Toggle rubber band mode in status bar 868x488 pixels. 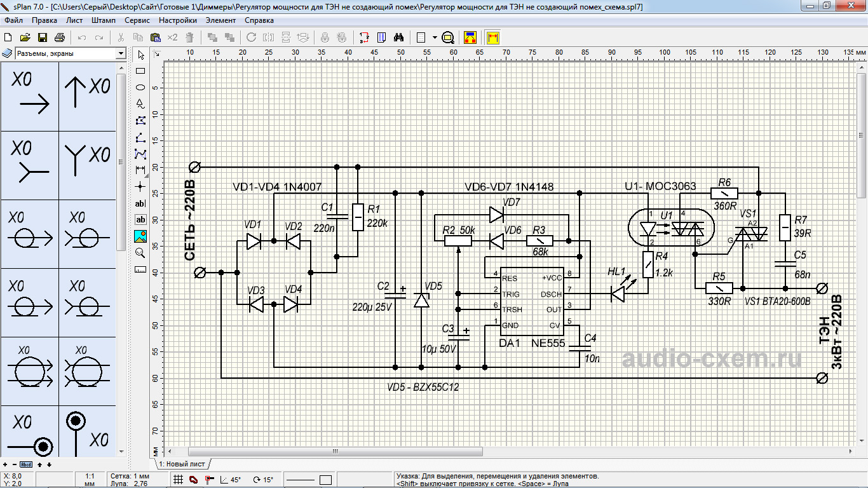click(193, 480)
